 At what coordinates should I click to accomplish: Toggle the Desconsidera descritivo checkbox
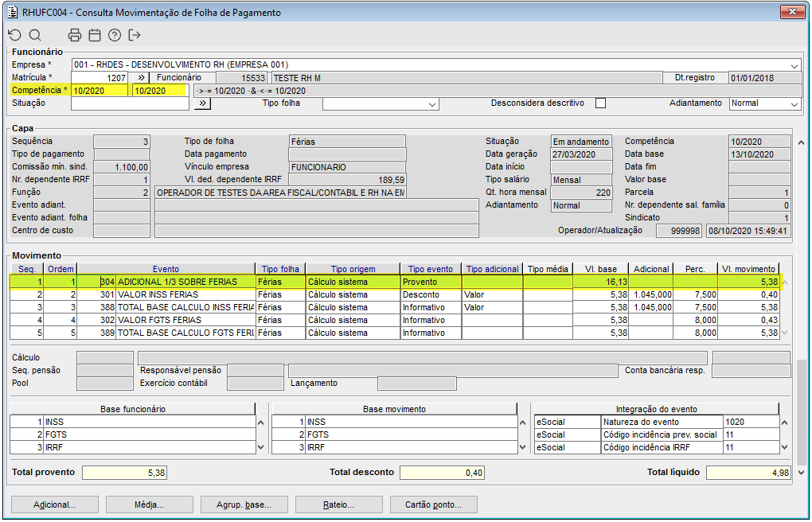point(600,103)
